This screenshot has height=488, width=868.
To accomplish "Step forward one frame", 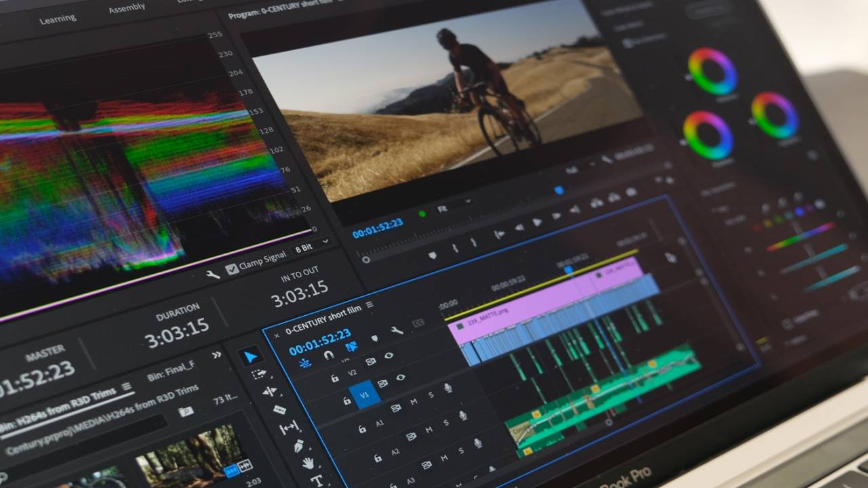I will pos(556,216).
